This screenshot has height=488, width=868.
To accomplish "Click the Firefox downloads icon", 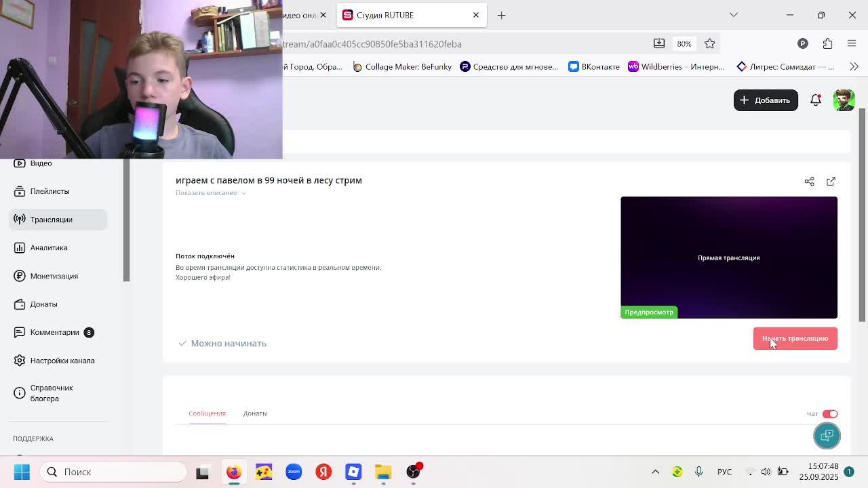I will pyautogui.click(x=658, y=43).
